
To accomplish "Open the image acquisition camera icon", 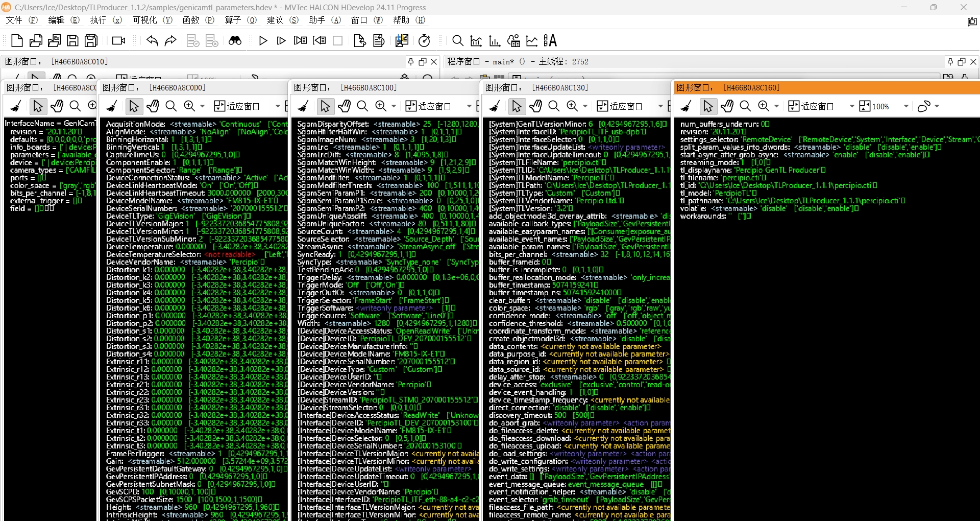I will pyautogui.click(x=119, y=41).
